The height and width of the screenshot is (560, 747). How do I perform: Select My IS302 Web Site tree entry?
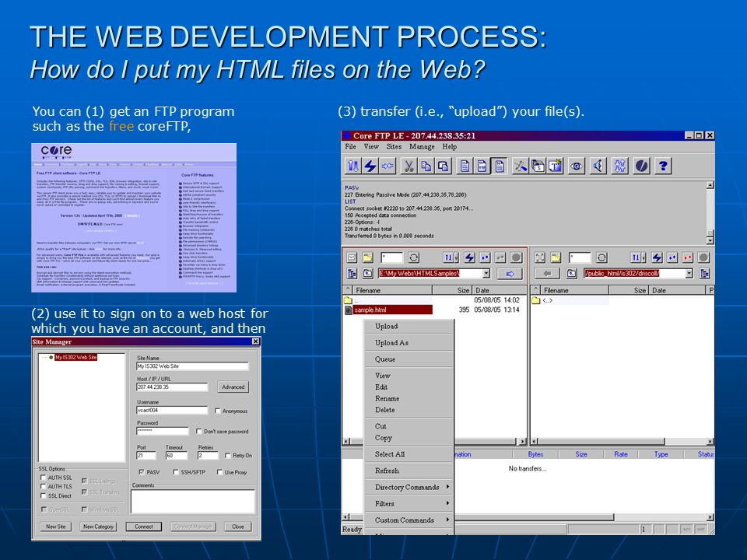click(75, 357)
